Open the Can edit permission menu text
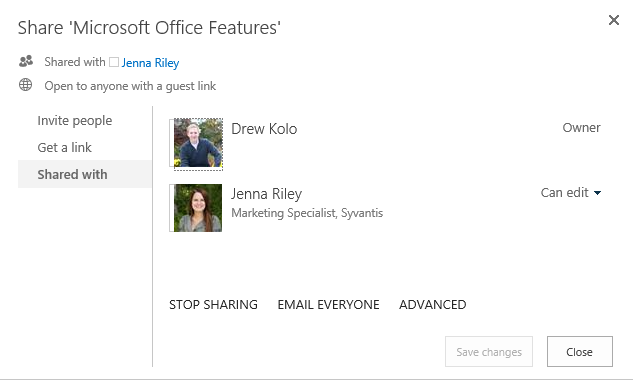 tap(564, 193)
